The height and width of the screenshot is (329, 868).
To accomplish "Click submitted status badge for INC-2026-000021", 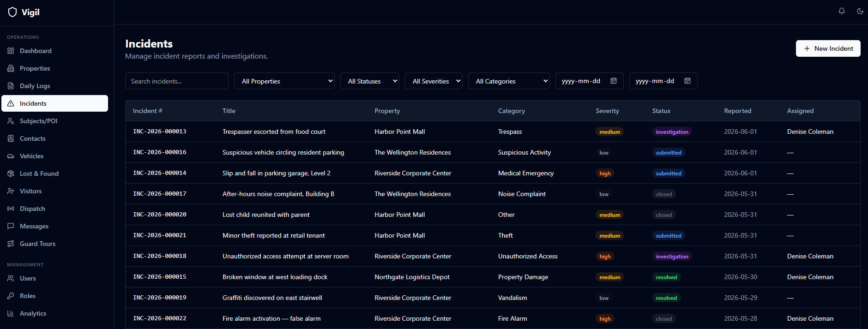I will (x=669, y=236).
